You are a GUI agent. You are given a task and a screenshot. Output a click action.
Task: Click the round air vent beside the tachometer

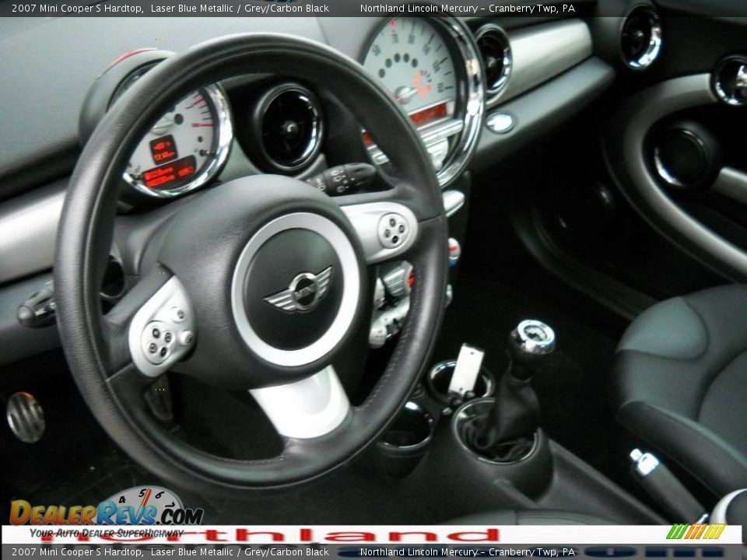pos(289,128)
